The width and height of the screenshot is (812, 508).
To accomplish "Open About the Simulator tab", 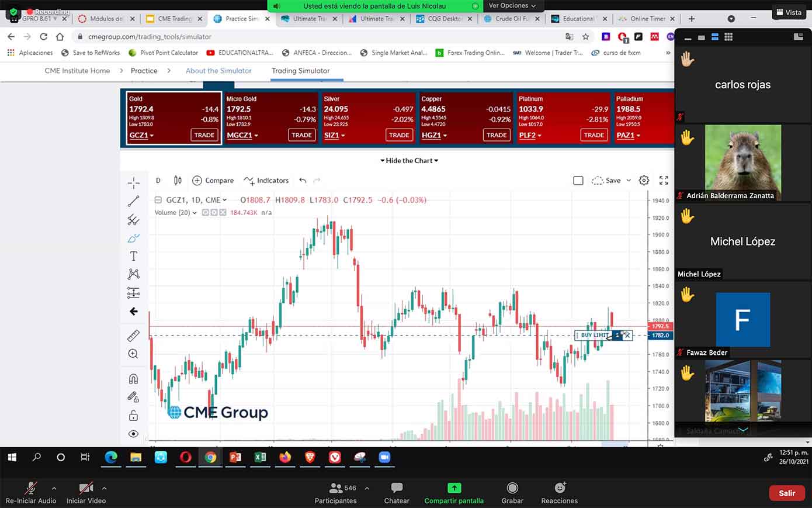I will 218,71.
